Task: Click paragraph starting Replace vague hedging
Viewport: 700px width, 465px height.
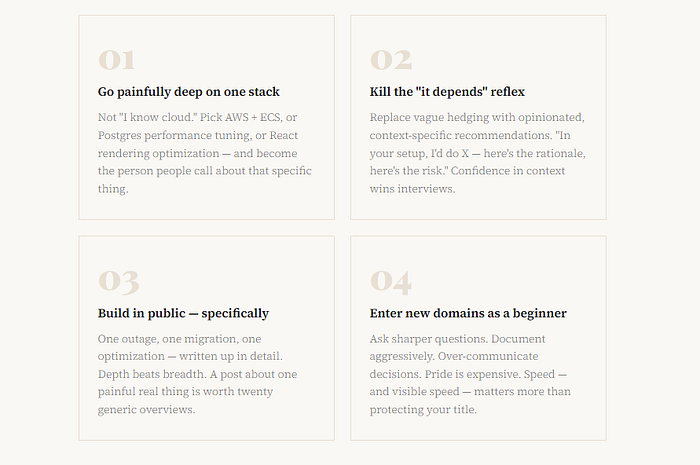Action: [x=477, y=153]
